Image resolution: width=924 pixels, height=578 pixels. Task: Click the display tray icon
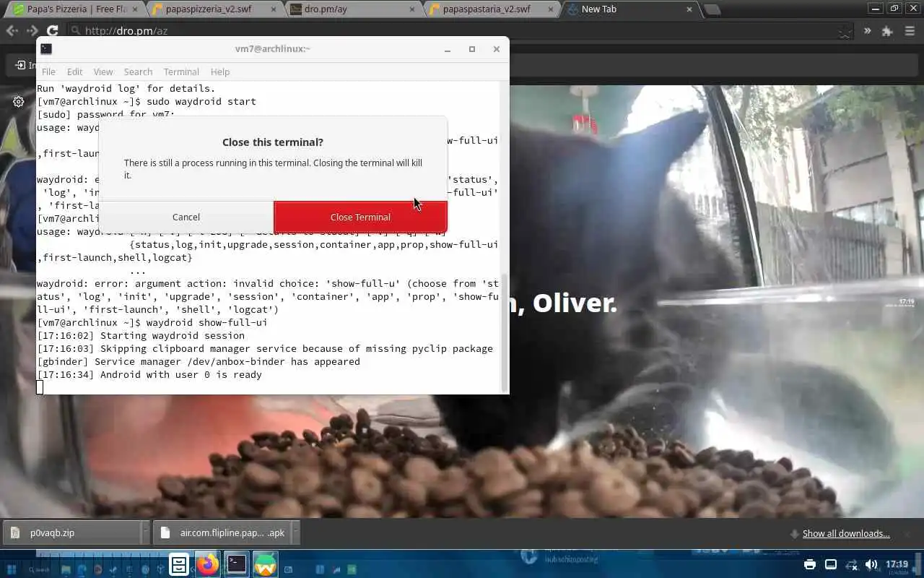coord(831,564)
